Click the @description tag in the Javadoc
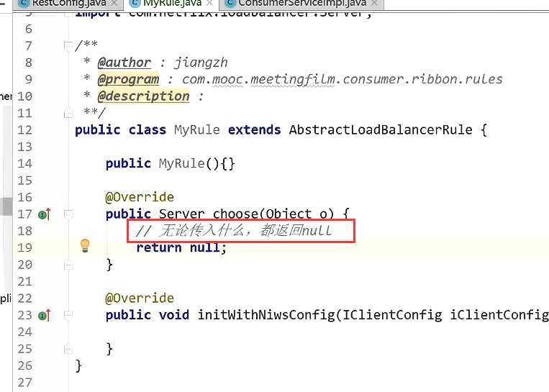The image size is (549, 392). pos(144,96)
